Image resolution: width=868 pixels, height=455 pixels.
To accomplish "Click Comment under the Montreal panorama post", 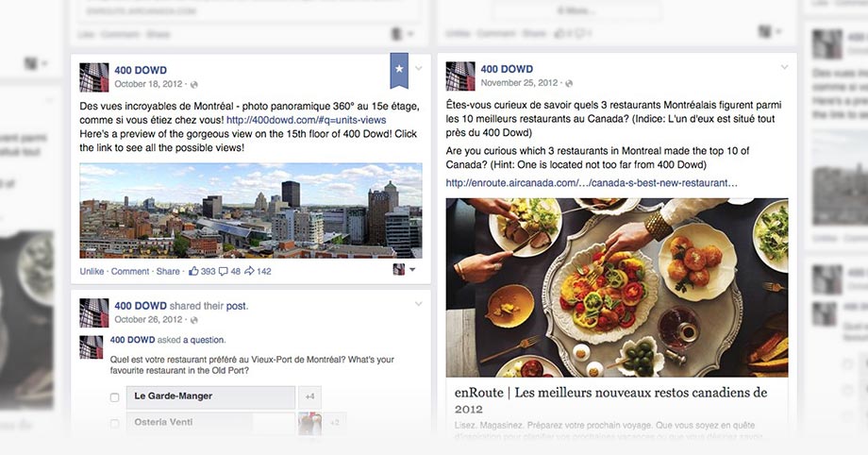I will pyautogui.click(x=130, y=271).
